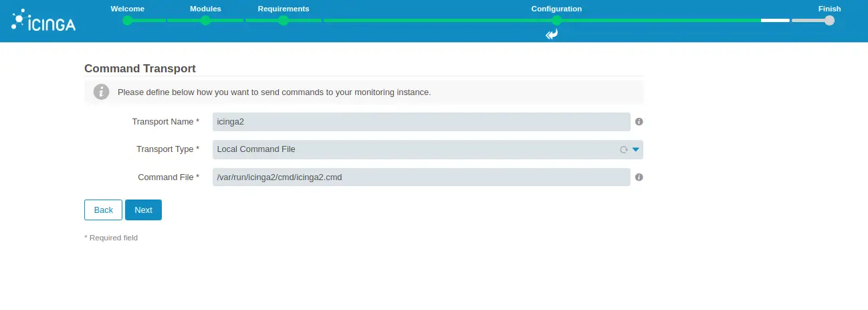Go to the Modules wizard step
The height and width of the screenshot is (310, 868).
click(205, 9)
